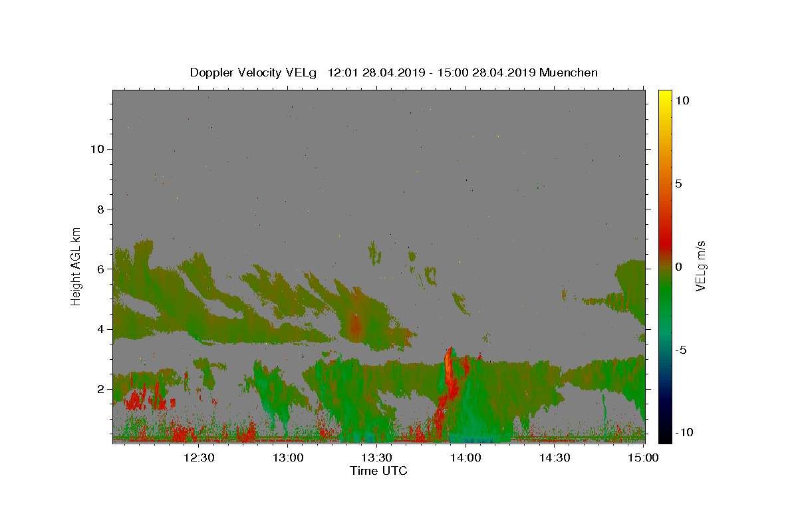This screenshot has height=532, width=798.
Task: Click the 13:00 time tick label
Action: pos(288,458)
